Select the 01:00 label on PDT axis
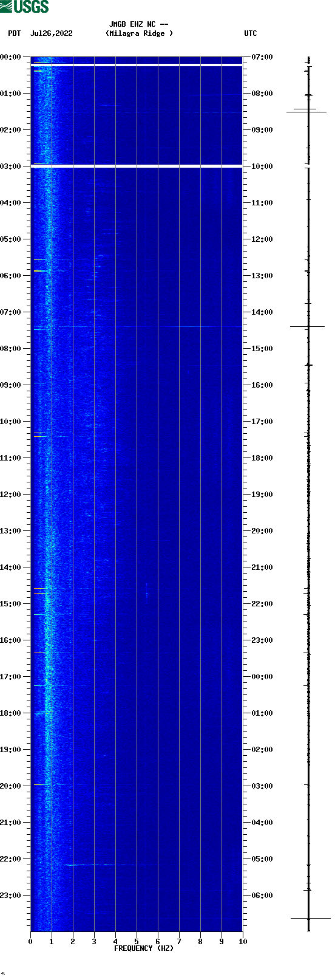The width and height of the screenshot is (335, 980). coord(10,94)
